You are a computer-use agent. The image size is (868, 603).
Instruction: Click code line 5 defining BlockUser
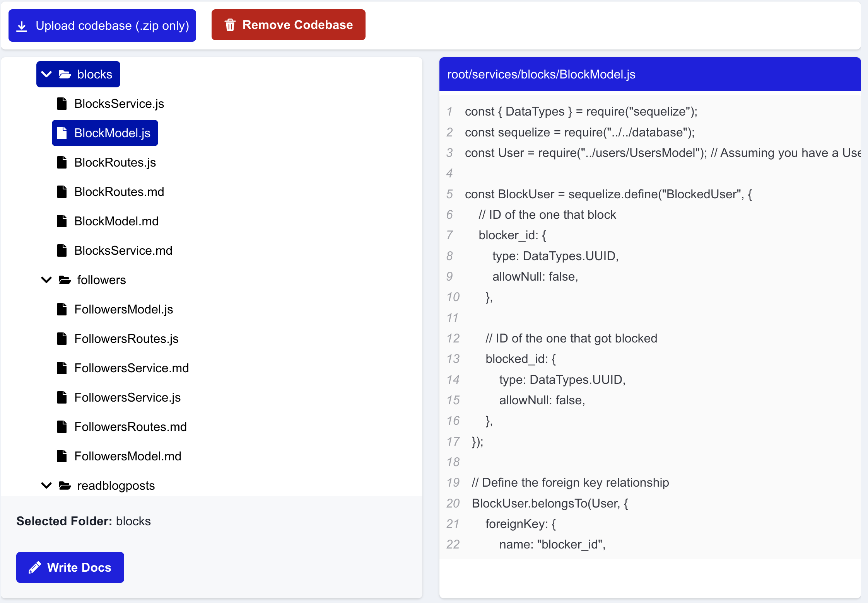click(608, 194)
